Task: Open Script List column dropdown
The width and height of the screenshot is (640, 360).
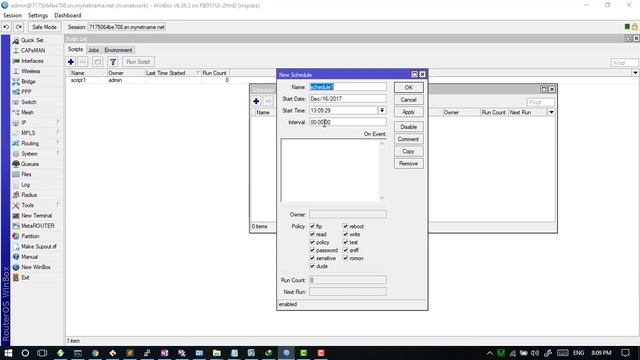Action: pos(636,73)
